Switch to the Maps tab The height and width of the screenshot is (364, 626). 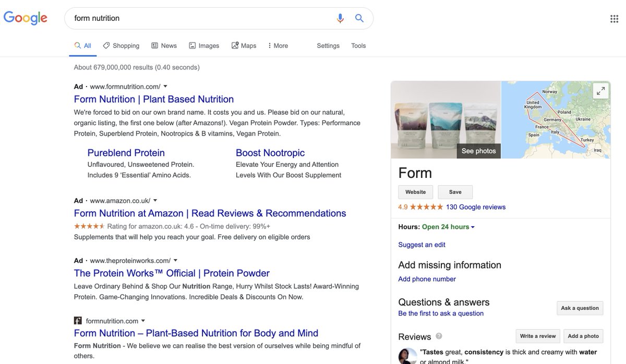[244, 46]
